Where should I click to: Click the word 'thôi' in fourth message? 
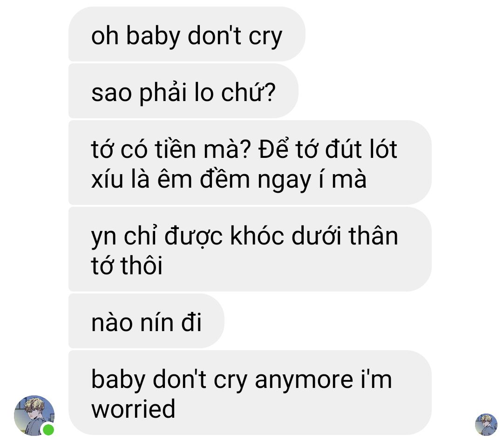pyautogui.click(x=142, y=265)
